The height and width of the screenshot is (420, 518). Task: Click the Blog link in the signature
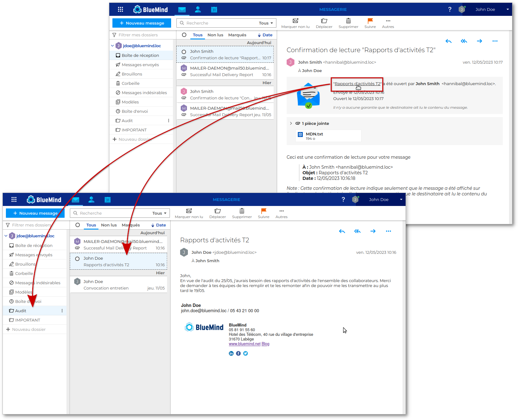265,344
